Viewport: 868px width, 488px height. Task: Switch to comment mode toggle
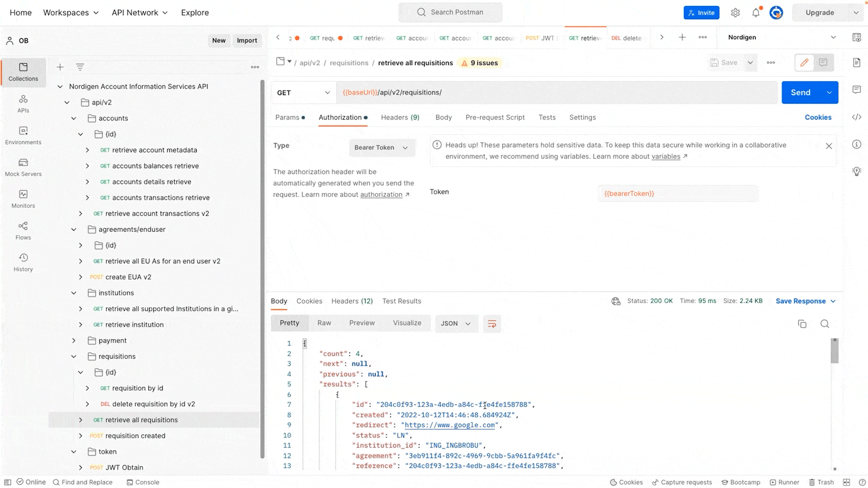[823, 62]
